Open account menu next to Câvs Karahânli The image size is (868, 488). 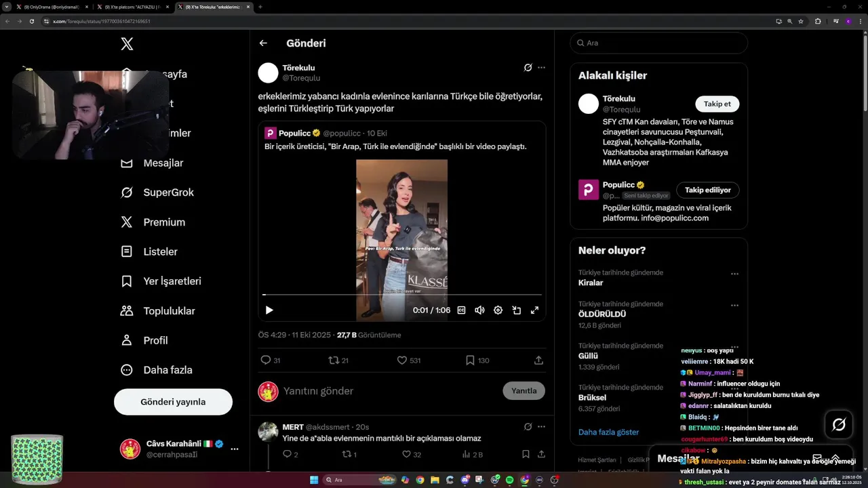[235, 449]
